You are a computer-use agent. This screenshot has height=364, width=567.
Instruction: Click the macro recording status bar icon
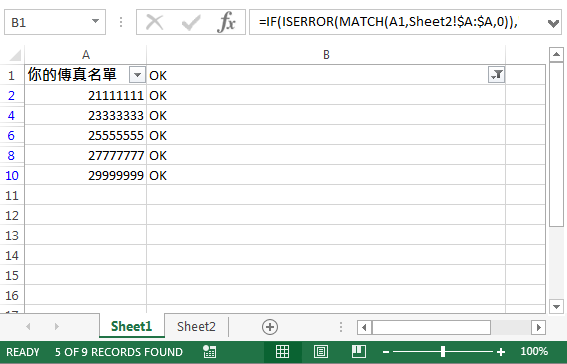[x=209, y=351]
